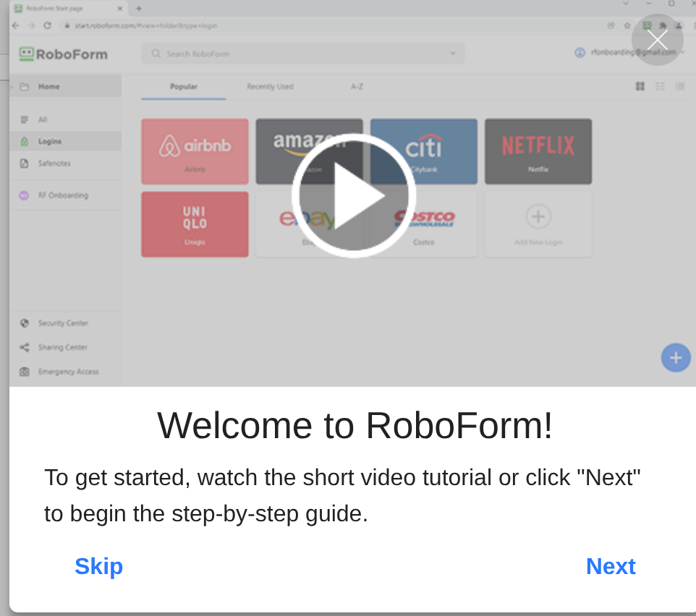Image resolution: width=696 pixels, height=616 pixels.
Task: Click the share page icon in address bar
Action: pyautogui.click(x=611, y=26)
